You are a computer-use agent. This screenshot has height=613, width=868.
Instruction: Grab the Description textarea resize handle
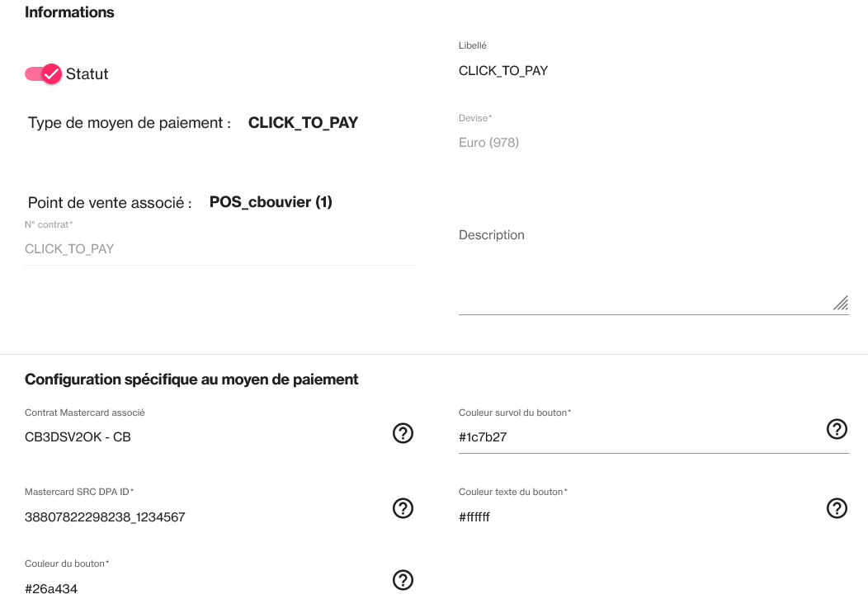point(841,304)
